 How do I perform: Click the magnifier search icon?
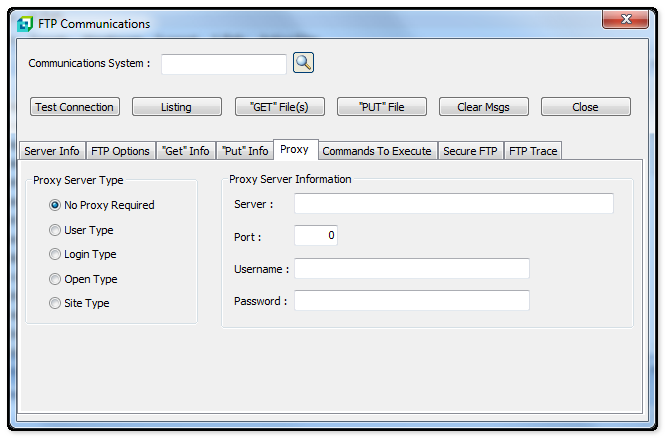[x=303, y=63]
